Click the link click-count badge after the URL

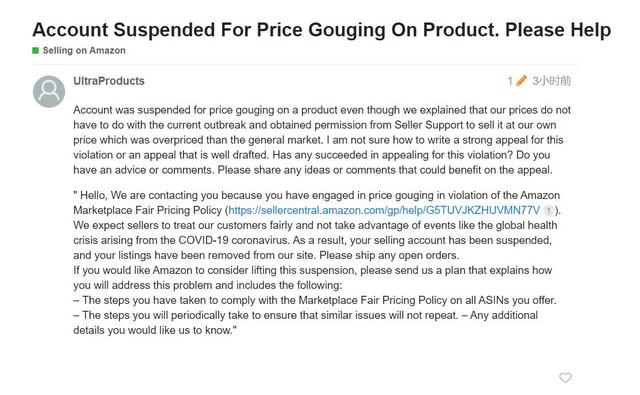[548, 211]
